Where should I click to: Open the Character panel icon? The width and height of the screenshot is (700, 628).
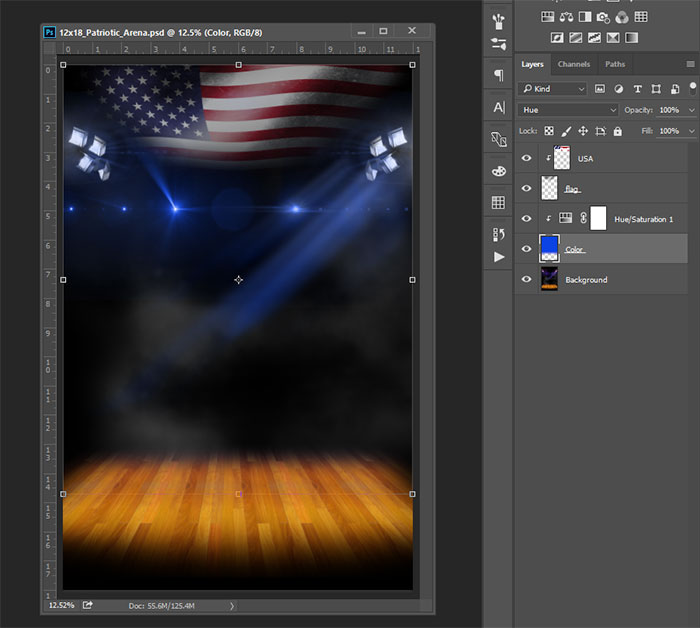point(499,107)
